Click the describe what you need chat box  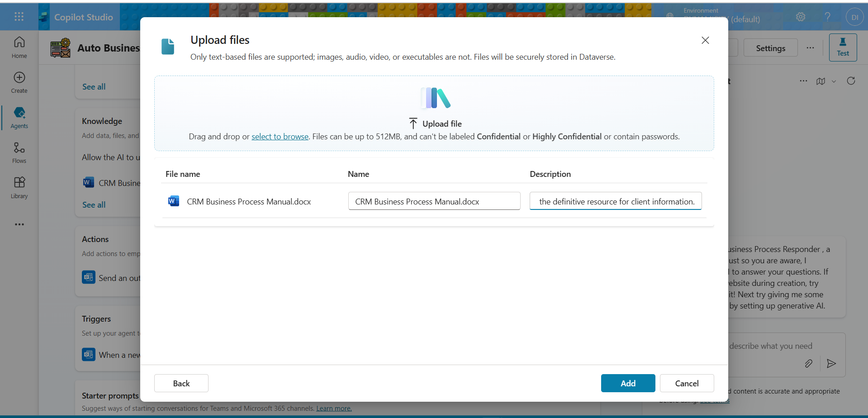pyautogui.click(x=771, y=346)
